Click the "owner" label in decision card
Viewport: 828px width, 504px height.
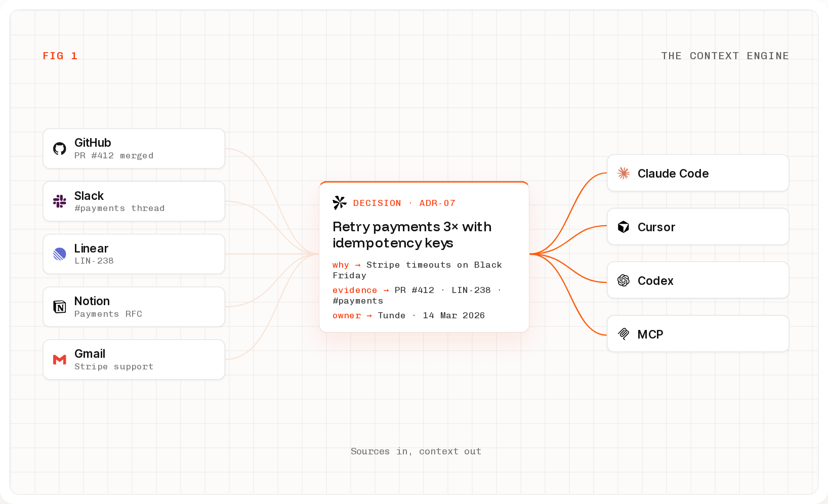(347, 316)
